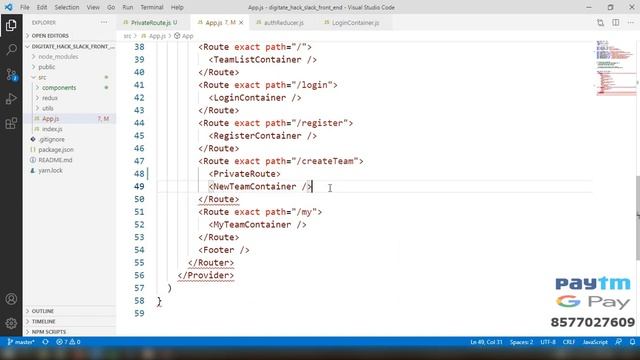Minimize the Visual Studio Code window
This screenshot has height=360, width=640.
(589, 7)
